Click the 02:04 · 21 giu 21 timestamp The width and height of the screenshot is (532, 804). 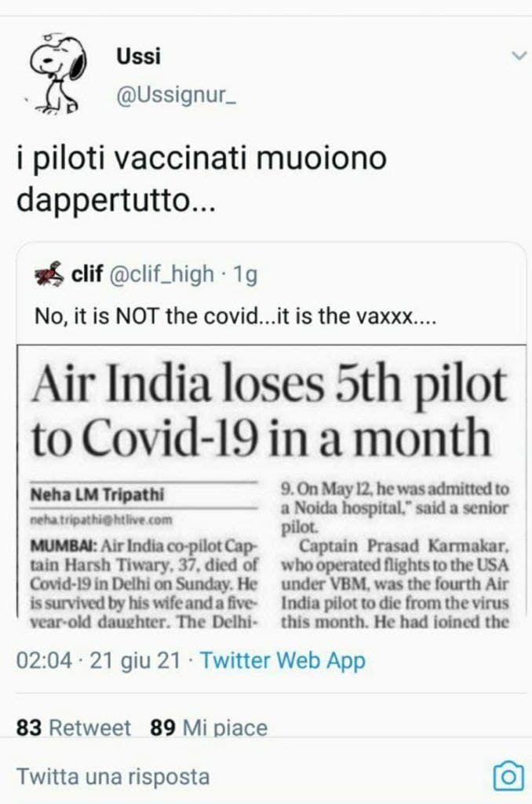[100, 661]
